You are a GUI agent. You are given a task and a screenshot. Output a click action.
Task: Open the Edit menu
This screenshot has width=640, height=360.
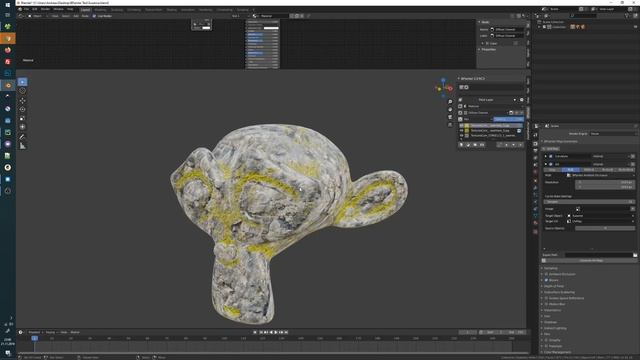[x=35, y=9]
